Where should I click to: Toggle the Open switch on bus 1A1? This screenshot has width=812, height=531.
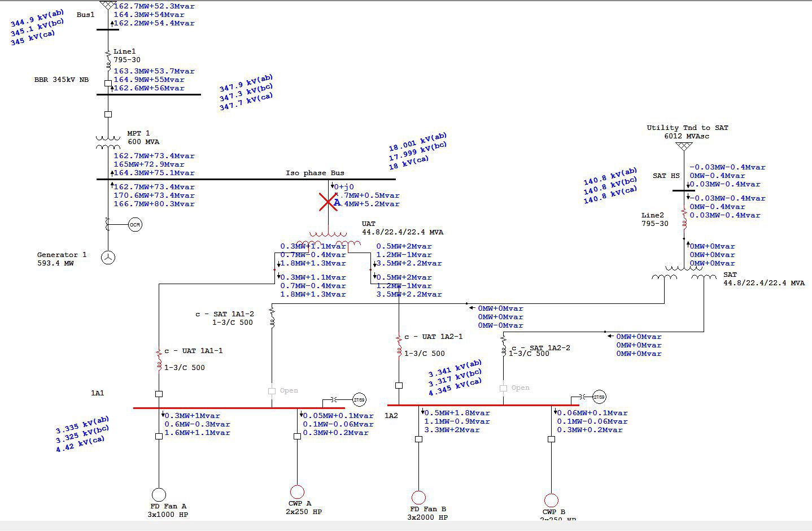[x=272, y=390]
